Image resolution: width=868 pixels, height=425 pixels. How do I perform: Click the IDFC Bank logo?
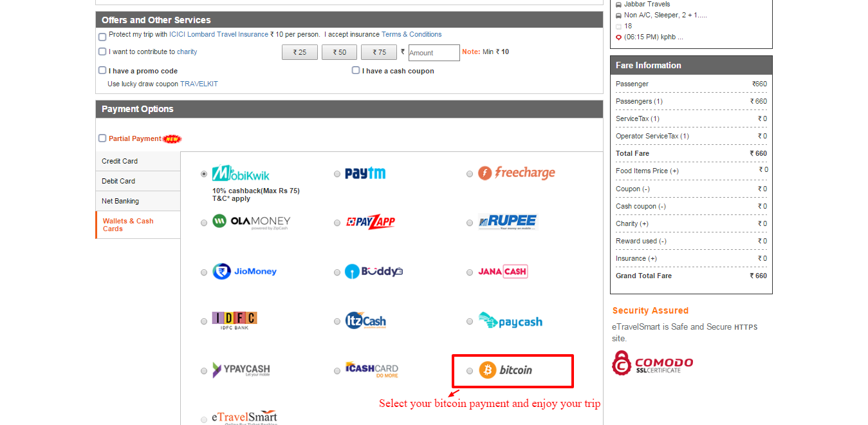pyautogui.click(x=234, y=321)
